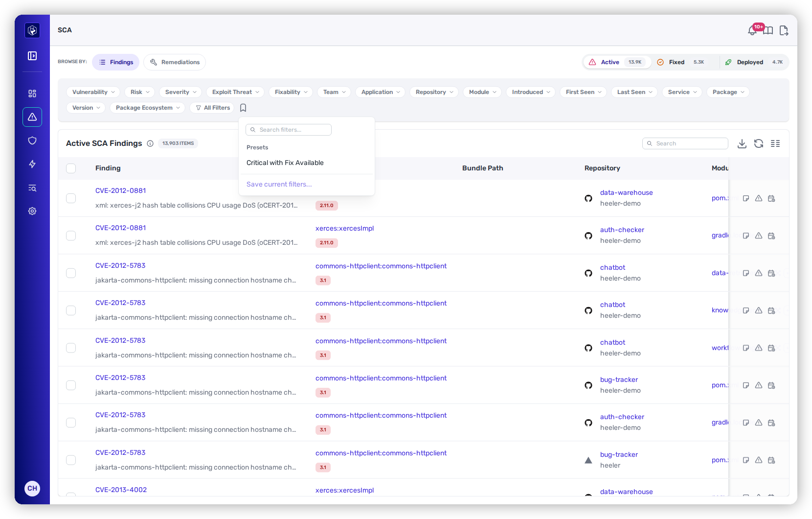Expand the Severity filter dropdown

(180, 92)
